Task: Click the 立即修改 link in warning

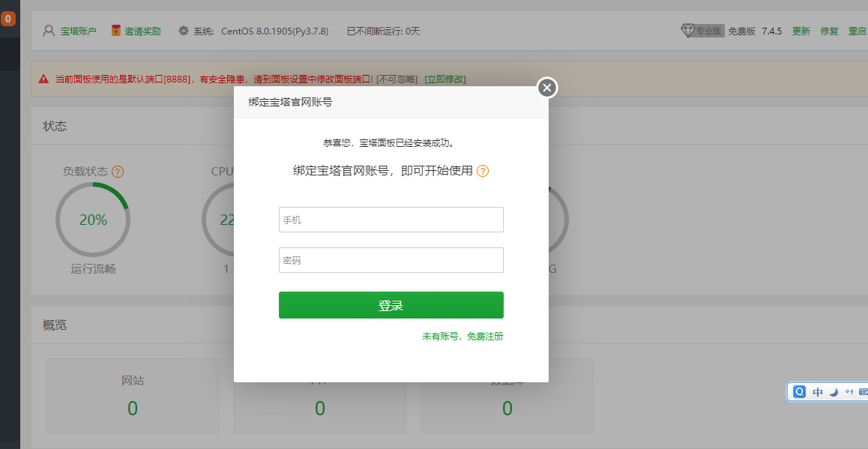Action: [445, 79]
